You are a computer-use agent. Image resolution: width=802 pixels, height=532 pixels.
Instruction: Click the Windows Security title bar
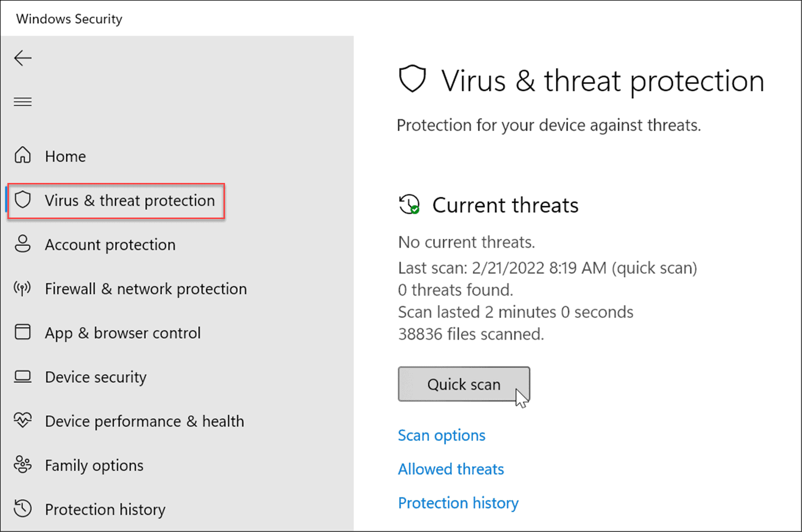tap(69, 18)
